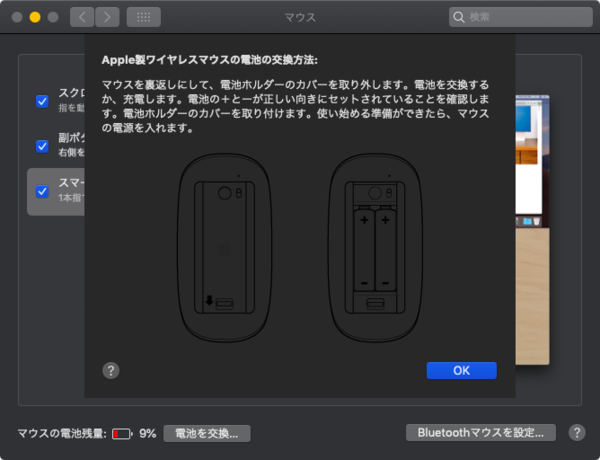The image size is (600, 460).
Task: Go forward with the right arrow toolbar button
Action: coord(107,17)
